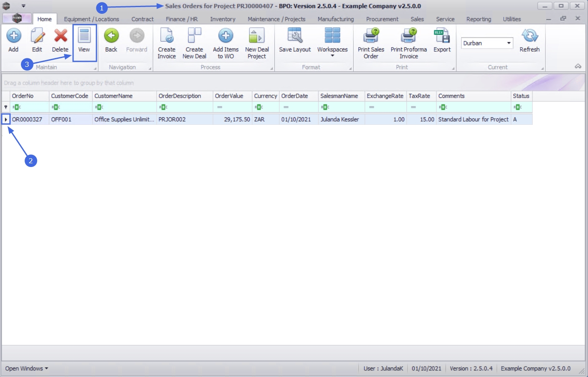Collapse the ribbon with the chevron
Image resolution: width=588 pixels, height=377 pixels.
tap(578, 66)
